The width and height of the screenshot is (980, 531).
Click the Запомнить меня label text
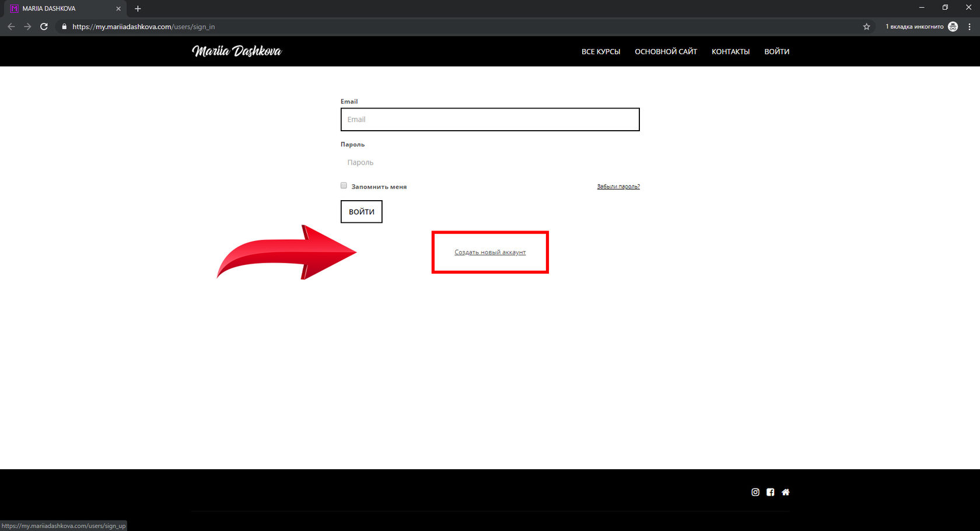pos(379,187)
